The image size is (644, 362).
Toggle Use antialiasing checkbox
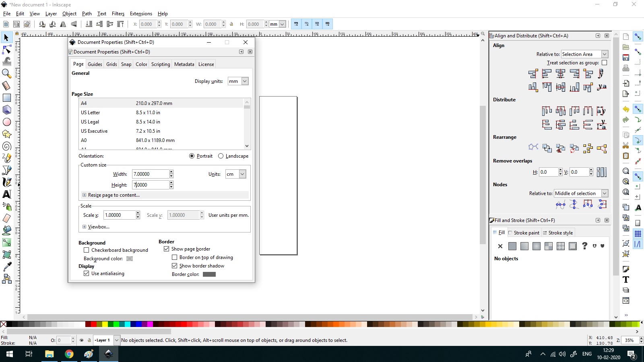[86, 274]
